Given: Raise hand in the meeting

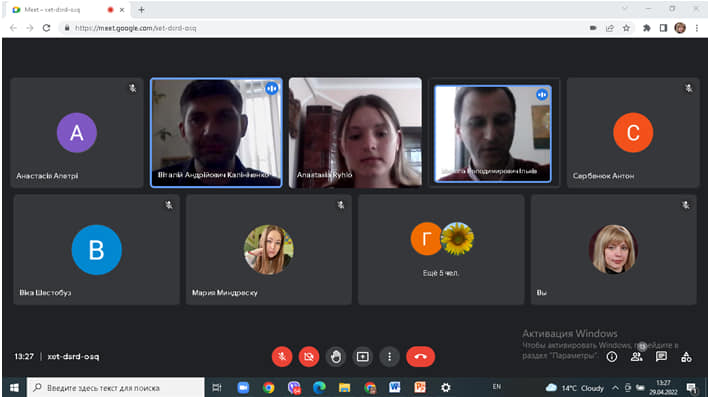Looking at the screenshot, I should pos(336,356).
